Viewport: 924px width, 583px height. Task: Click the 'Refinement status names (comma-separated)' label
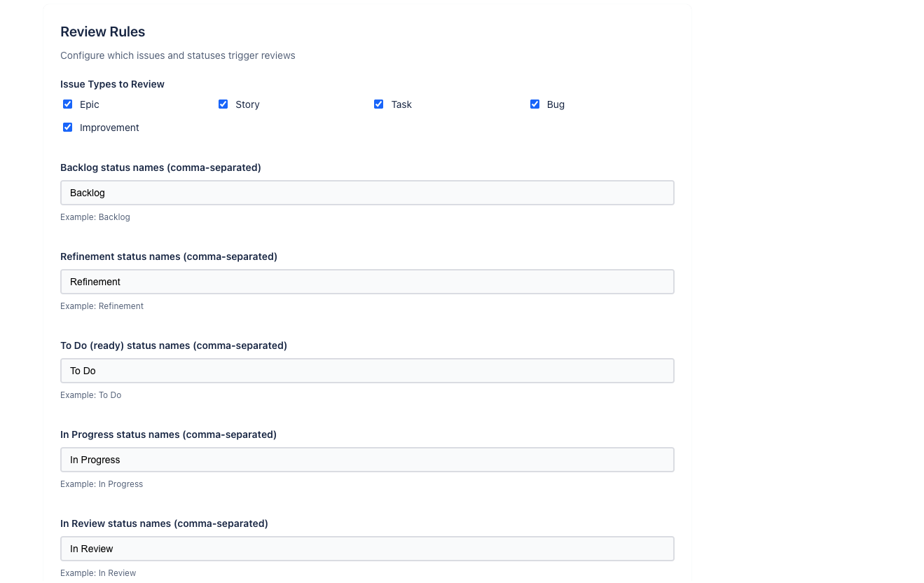coord(168,256)
